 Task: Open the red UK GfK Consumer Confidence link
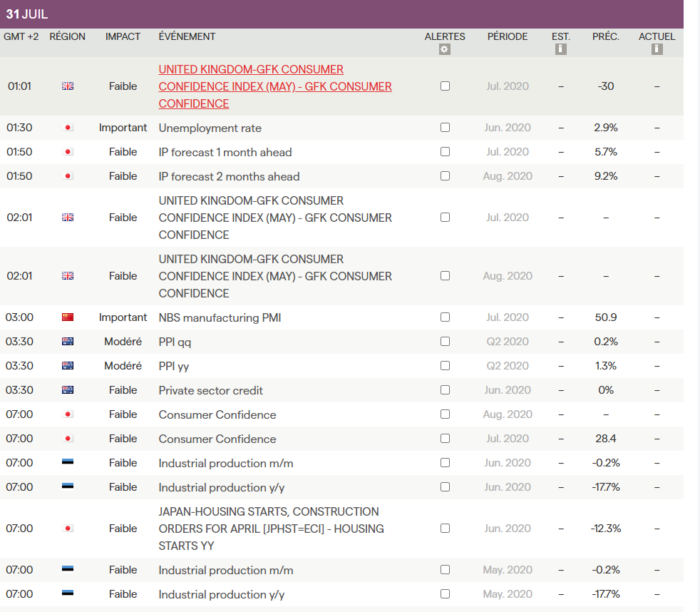pyautogui.click(x=275, y=86)
